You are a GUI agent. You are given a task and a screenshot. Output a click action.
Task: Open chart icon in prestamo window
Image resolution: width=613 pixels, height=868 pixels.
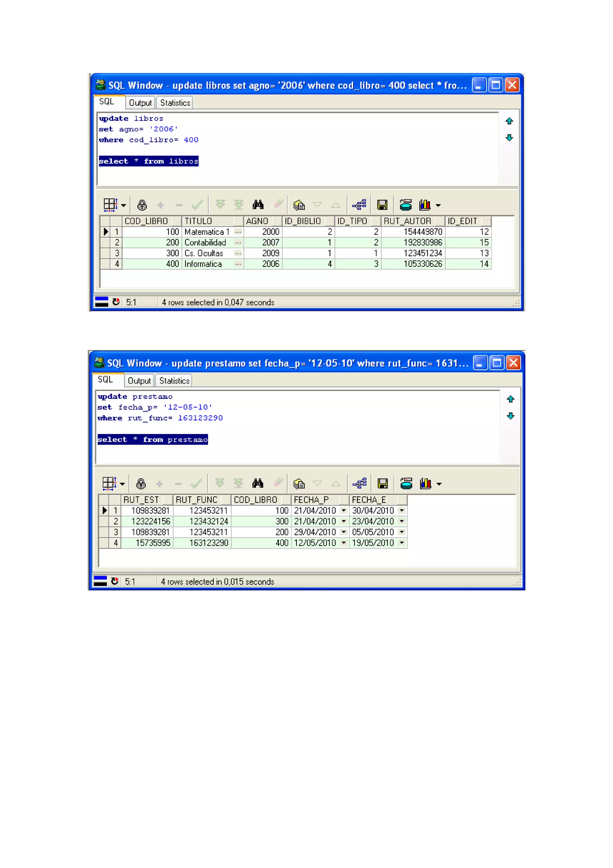point(426,483)
